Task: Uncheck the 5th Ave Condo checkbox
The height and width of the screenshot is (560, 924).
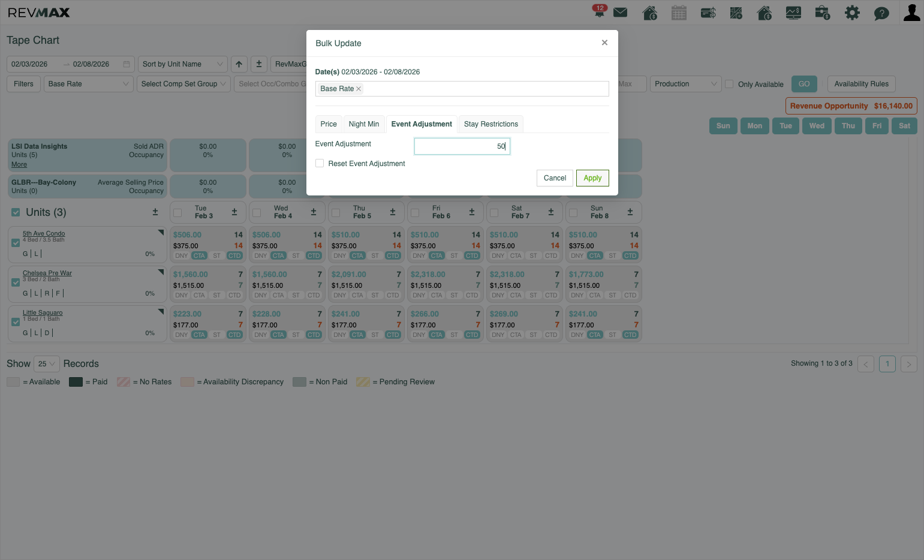Action: click(16, 243)
